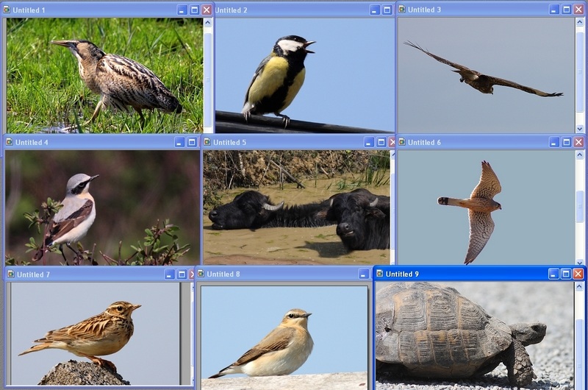Close the Untitled 9 tortoise window

coord(578,274)
